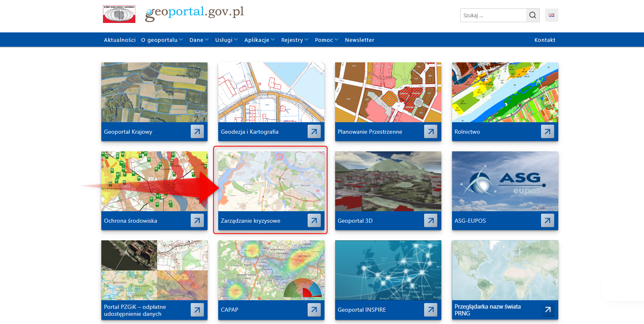The width and height of the screenshot is (644, 324).
Task: Click the Planowanie Przestrzenne label
Action: pyautogui.click(x=370, y=132)
